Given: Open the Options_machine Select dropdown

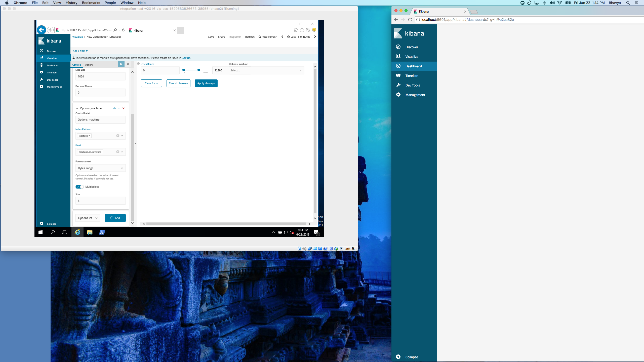Looking at the screenshot, I should [x=266, y=70].
